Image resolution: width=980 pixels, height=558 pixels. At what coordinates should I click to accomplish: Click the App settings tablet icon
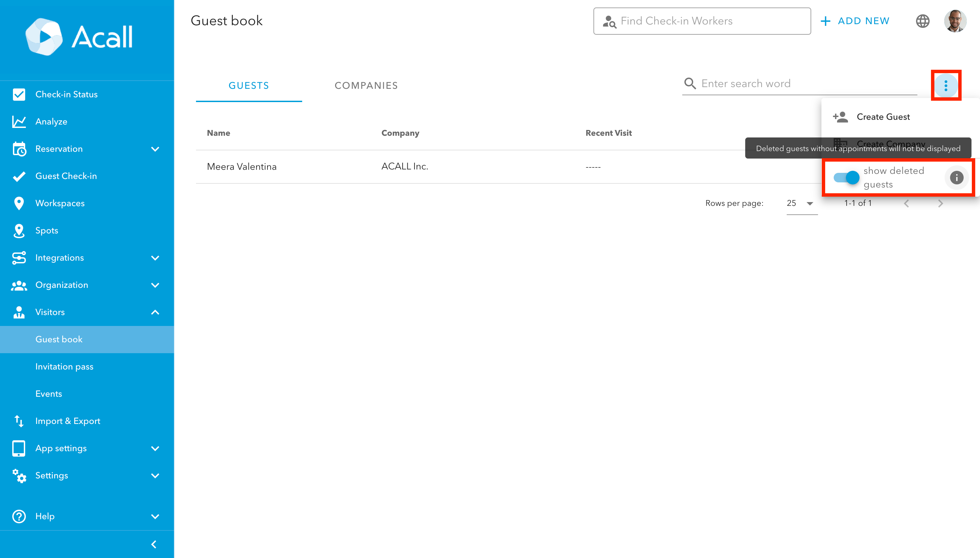19,448
